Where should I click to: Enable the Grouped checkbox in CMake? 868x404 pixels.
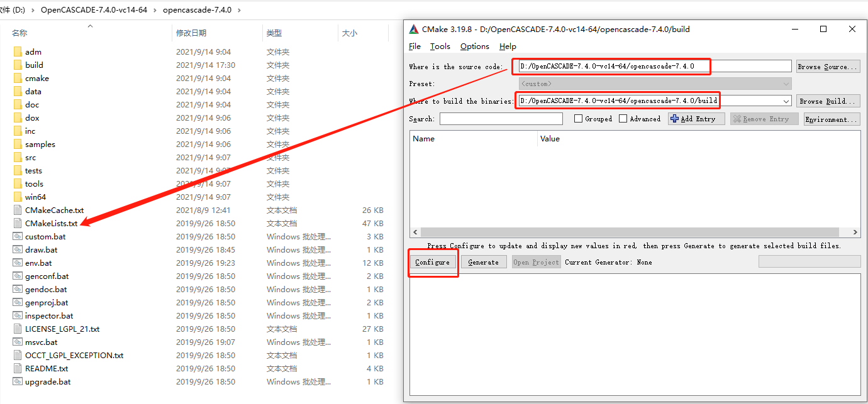(578, 119)
